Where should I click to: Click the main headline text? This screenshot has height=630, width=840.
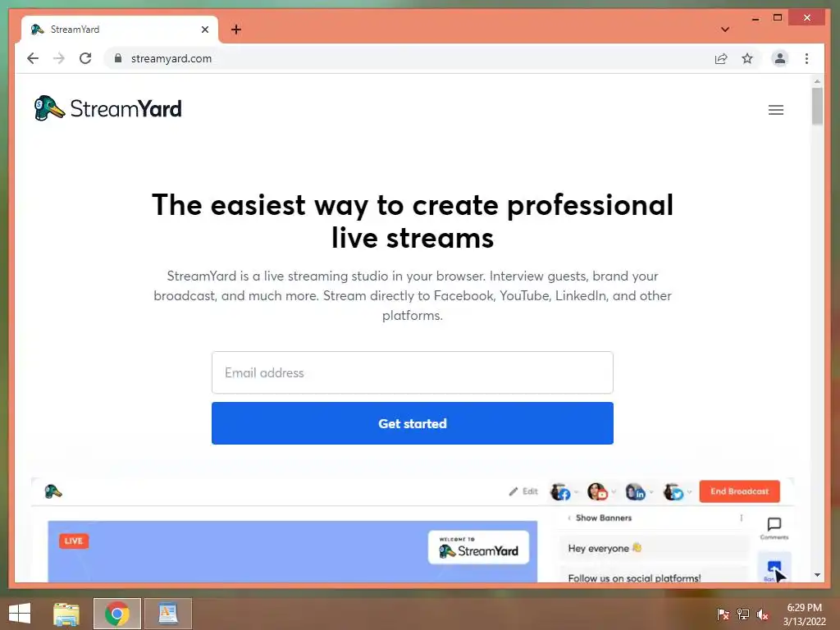(413, 221)
